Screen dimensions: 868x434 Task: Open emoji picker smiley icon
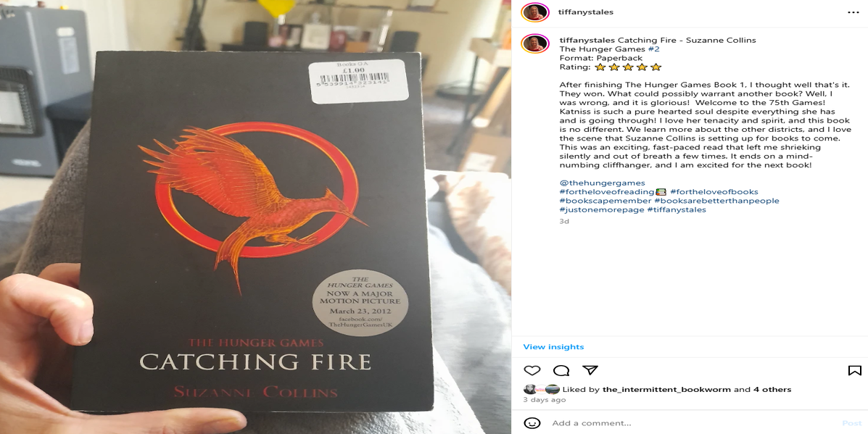tap(532, 423)
